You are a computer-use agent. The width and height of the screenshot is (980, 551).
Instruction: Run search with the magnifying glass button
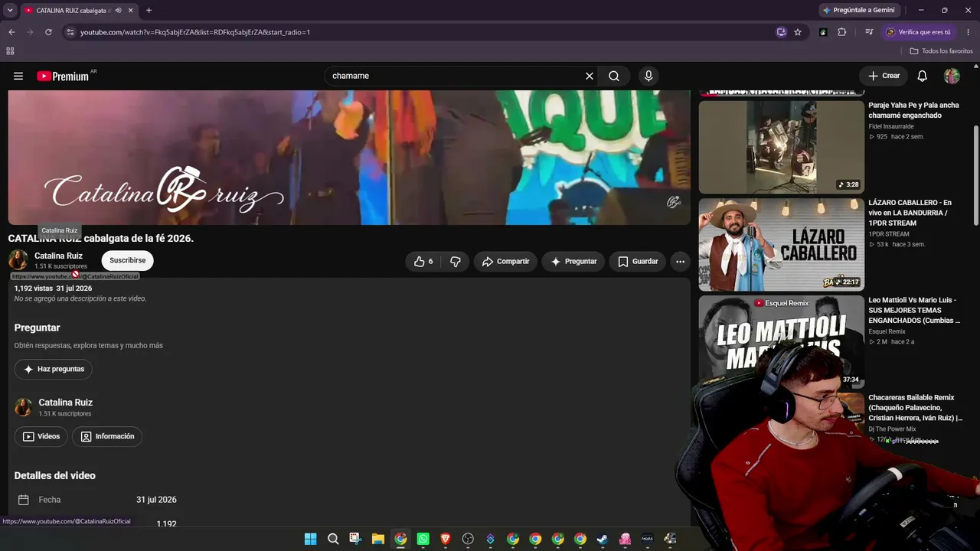coord(614,76)
